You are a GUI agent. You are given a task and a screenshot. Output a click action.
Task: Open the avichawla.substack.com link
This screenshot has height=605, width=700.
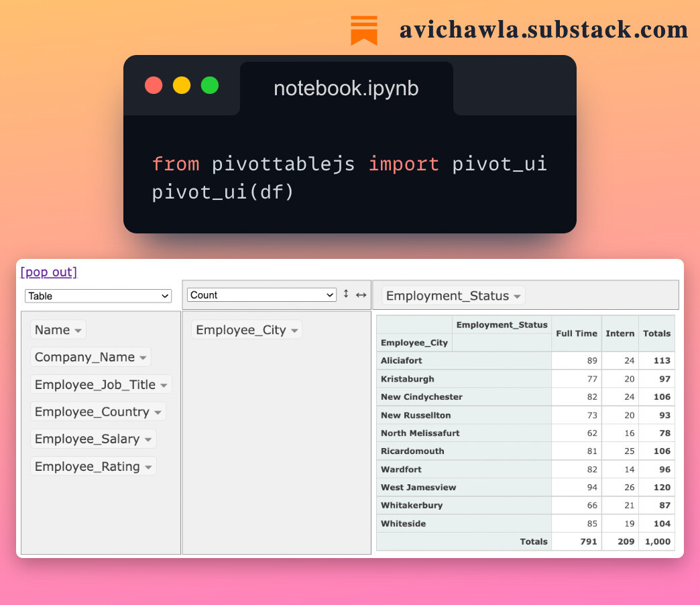click(x=542, y=29)
